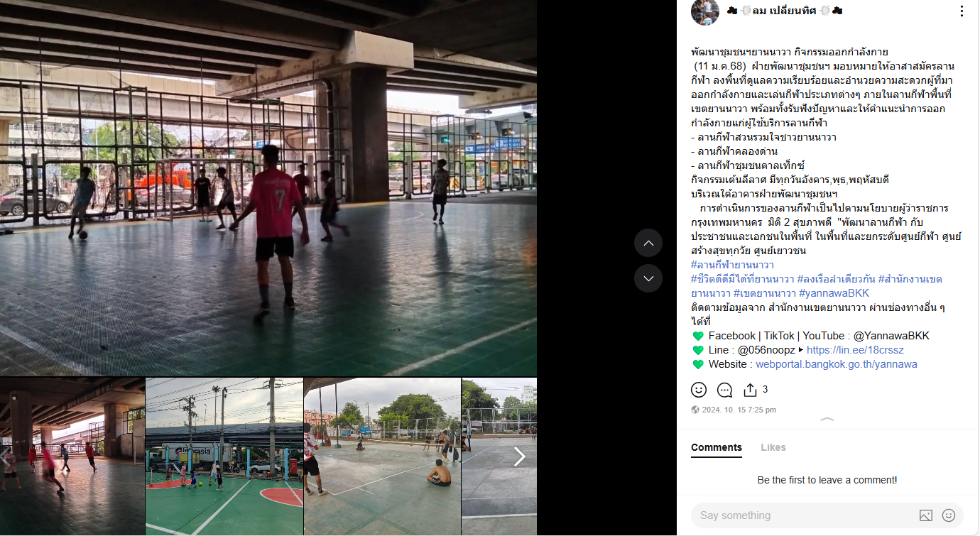Click the globe public visibility icon
980x536 pixels.
[695, 410]
